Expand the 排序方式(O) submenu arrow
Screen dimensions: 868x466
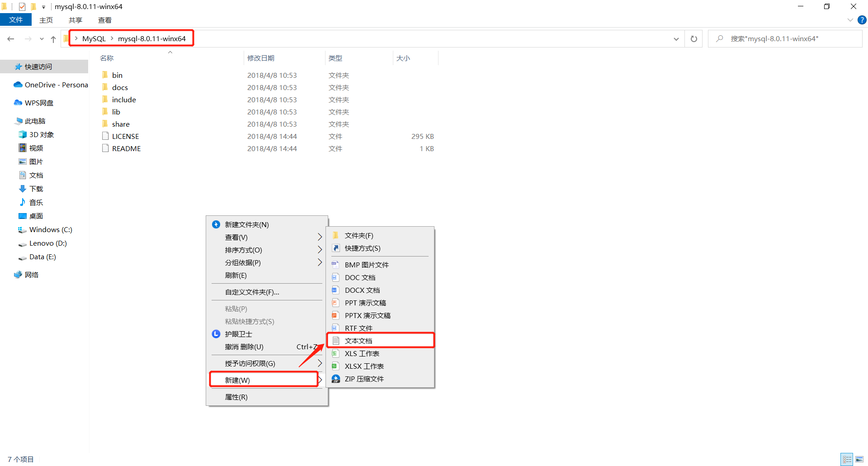[x=320, y=250]
